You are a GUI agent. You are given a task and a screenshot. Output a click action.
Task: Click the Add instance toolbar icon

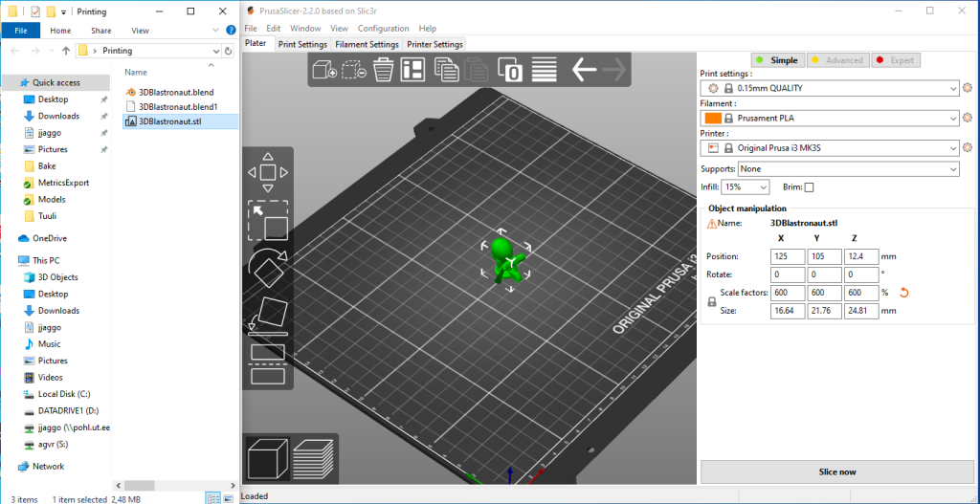[509, 69]
